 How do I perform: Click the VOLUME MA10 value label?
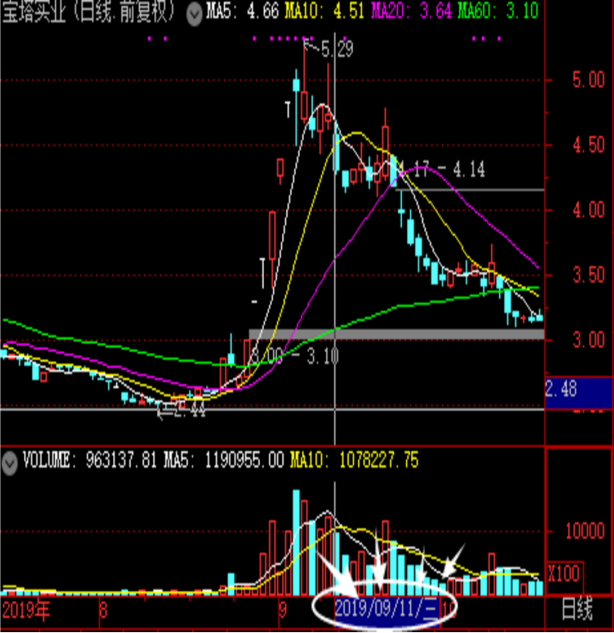[x=354, y=460]
